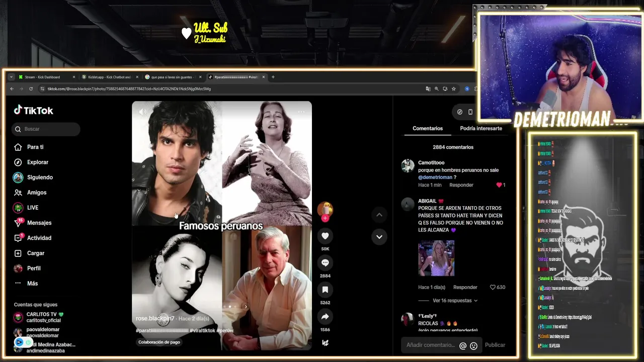Screen dimensions: 644x362
Task: Click the browser profile avatar icon
Action: [x=467, y=89]
